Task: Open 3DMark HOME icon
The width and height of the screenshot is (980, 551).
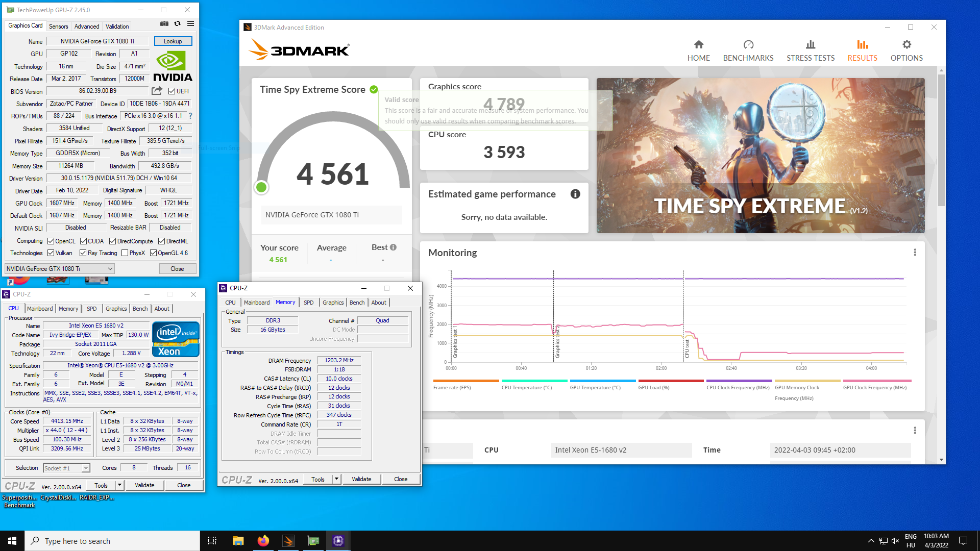Action: coord(698,44)
